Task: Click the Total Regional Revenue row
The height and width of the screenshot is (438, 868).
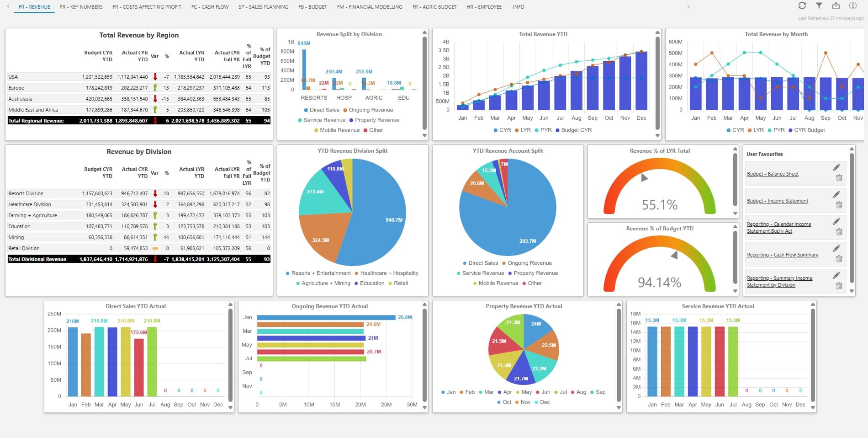Action: 139,121
